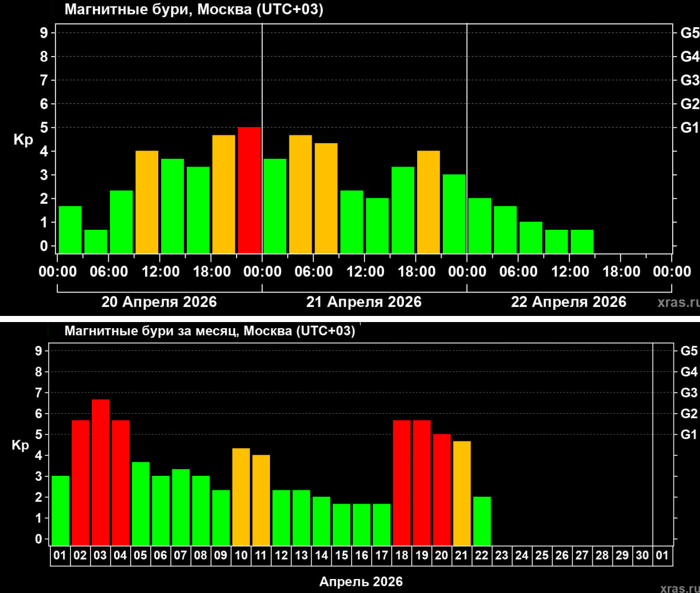
Task: Click the orange bar for day 10 in monthly chart
Action: [x=241, y=496]
